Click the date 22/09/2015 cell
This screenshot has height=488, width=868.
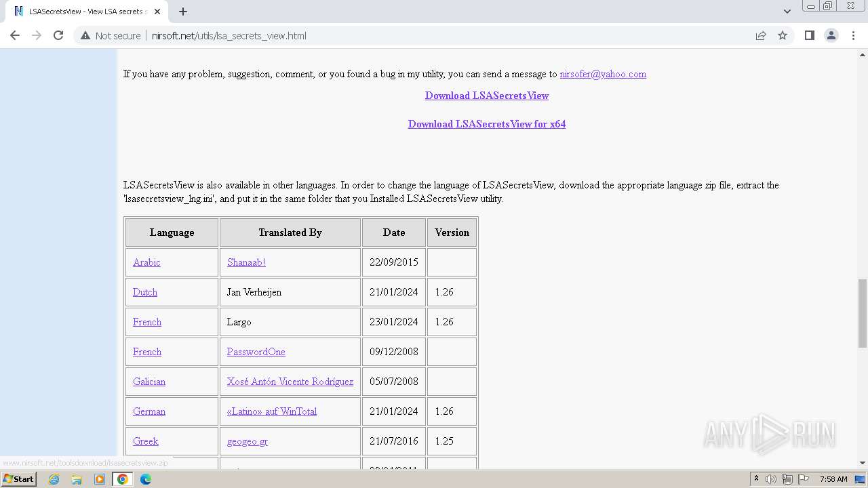[394, 262]
